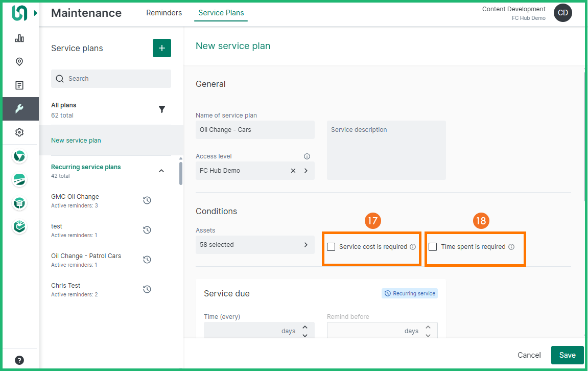
Task: Click the info icon beside Access level
Action: [307, 156]
